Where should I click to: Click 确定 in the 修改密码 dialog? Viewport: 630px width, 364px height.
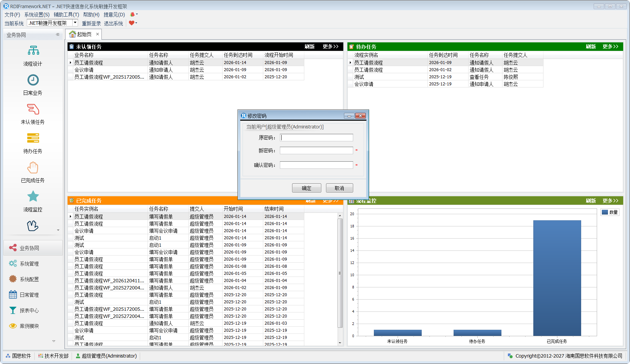tap(306, 188)
